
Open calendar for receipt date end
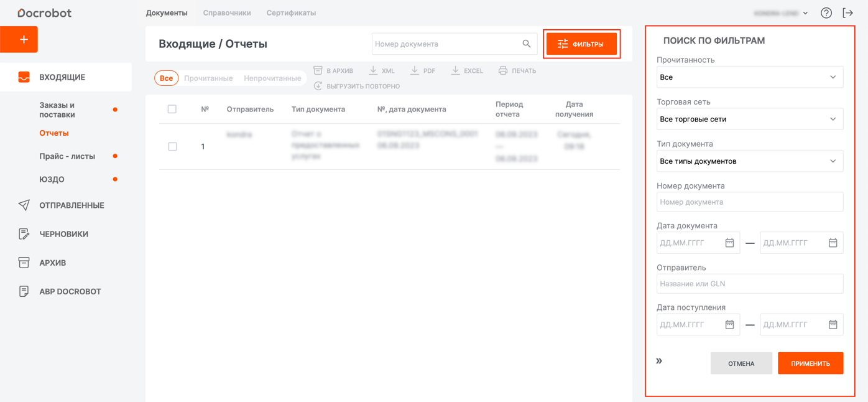pyautogui.click(x=833, y=325)
